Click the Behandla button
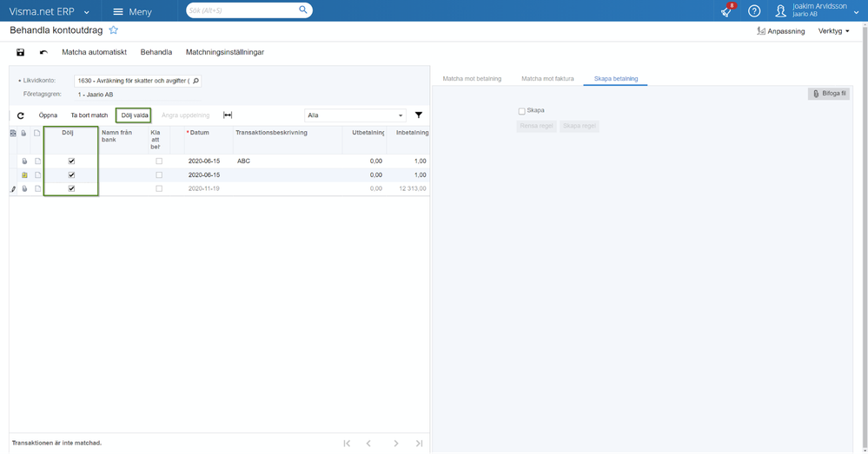The height and width of the screenshot is (454, 868). (x=156, y=52)
